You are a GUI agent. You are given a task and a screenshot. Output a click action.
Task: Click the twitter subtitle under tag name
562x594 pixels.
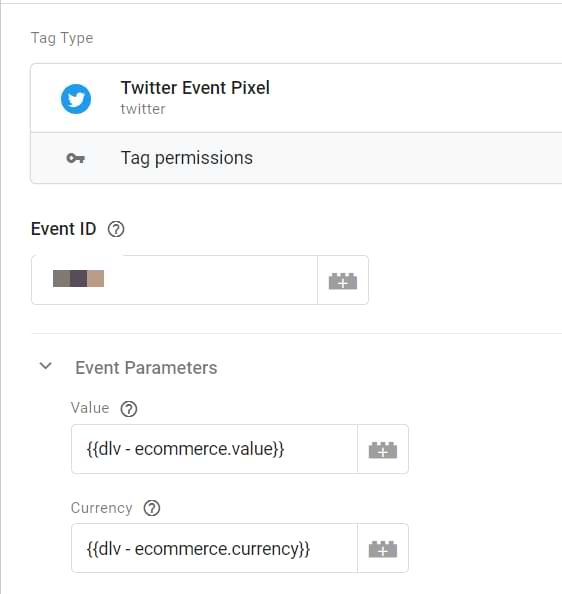[x=143, y=109]
